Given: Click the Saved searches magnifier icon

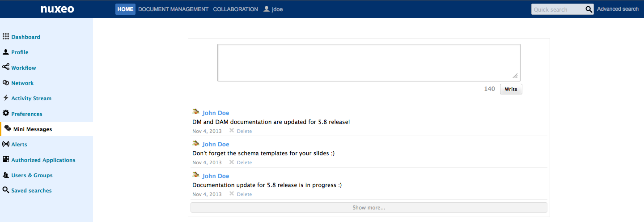Looking at the screenshot, I should (x=6, y=190).
